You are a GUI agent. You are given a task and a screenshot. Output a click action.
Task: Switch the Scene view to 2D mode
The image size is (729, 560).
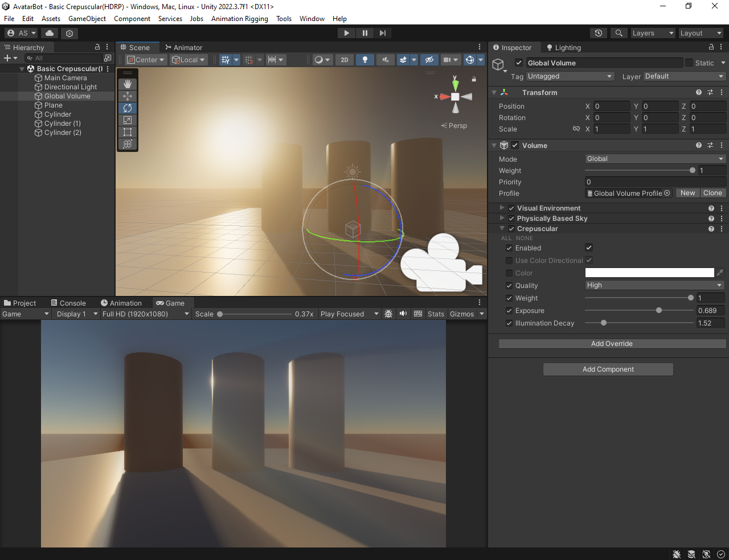point(344,60)
